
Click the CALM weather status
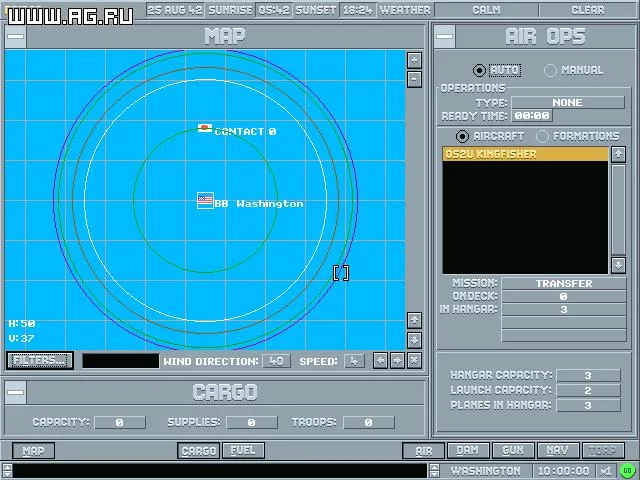click(486, 10)
